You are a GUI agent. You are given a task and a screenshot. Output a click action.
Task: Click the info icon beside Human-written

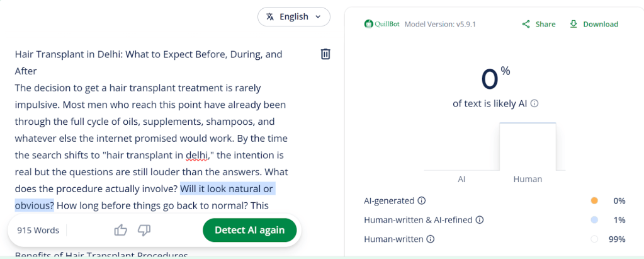[431, 239]
